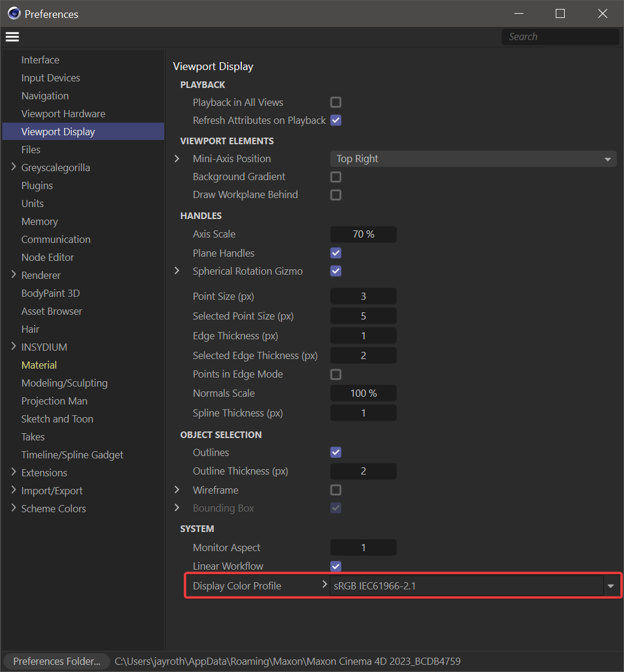624x672 pixels.
Task: Toggle Points in Edge Mode
Action: (335, 374)
